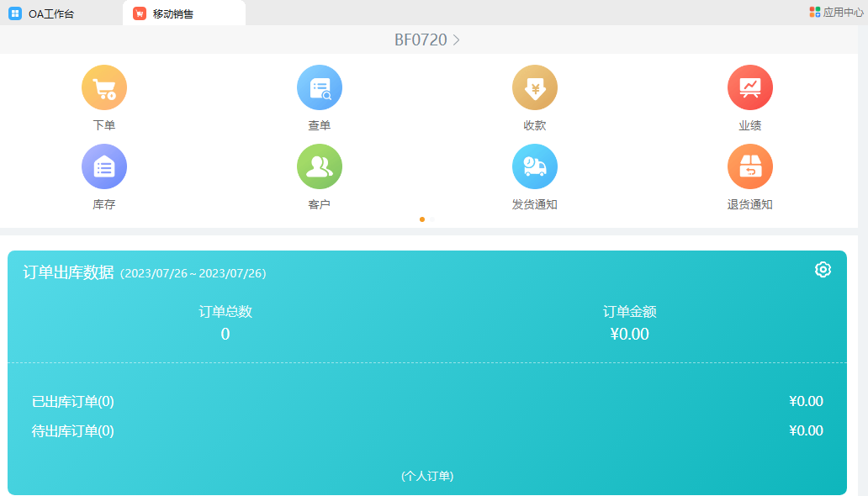Open the 库存 inventory icon
Image resolution: width=868 pixels, height=496 pixels.
pyautogui.click(x=104, y=166)
